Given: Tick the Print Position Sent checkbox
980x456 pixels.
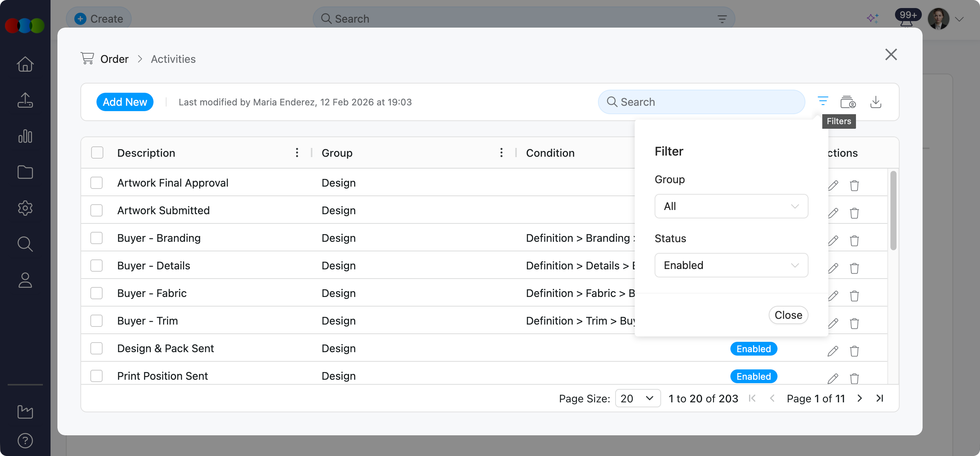Looking at the screenshot, I should click(x=96, y=376).
